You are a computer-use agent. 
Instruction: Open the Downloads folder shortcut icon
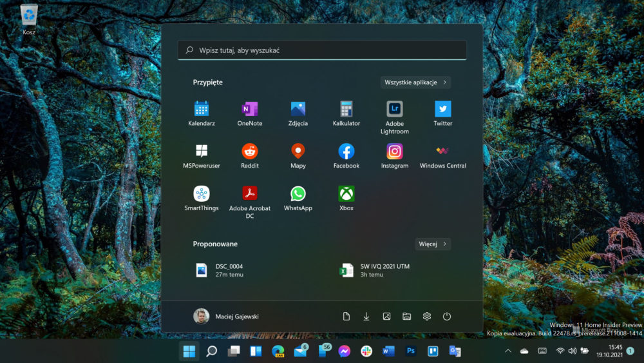(366, 316)
